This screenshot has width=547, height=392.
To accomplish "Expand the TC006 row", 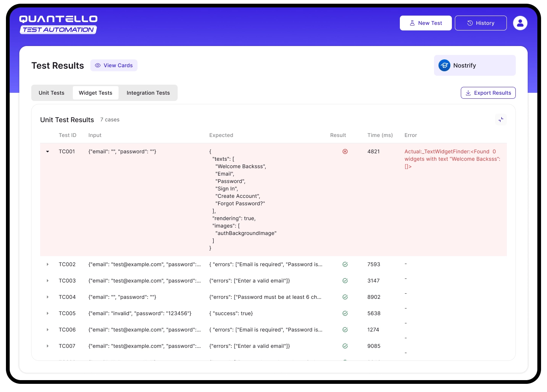I will 48,330.
